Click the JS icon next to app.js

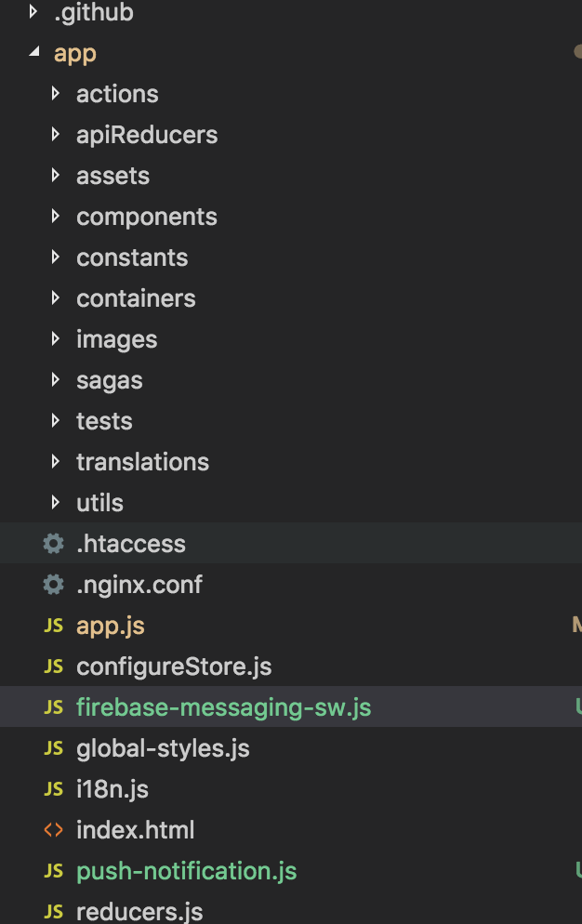coord(54,626)
